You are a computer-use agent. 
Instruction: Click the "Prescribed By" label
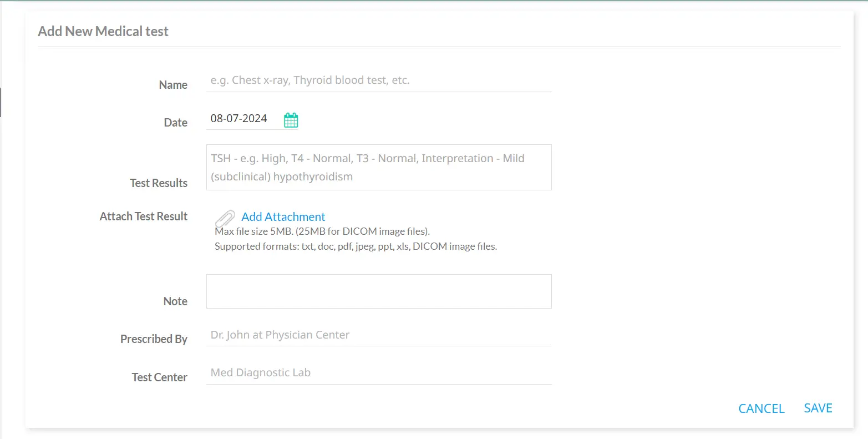click(x=154, y=339)
